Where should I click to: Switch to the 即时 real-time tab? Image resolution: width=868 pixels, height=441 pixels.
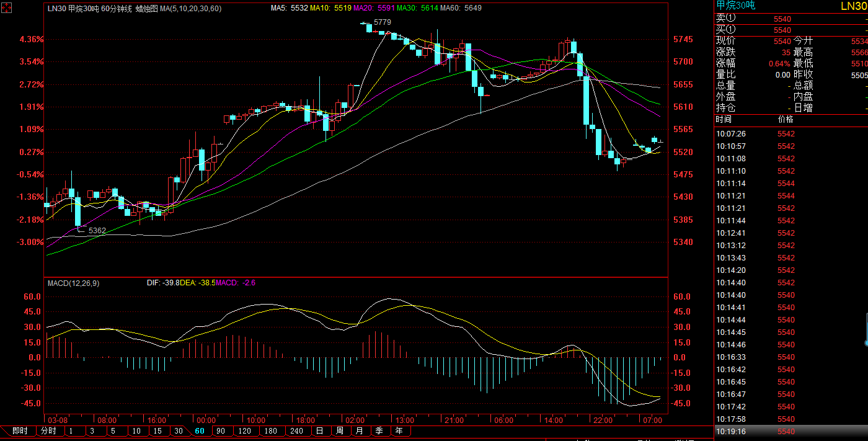(x=20, y=430)
